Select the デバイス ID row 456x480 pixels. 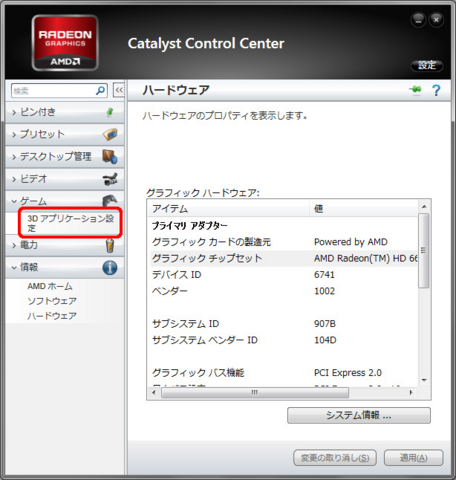click(283, 275)
